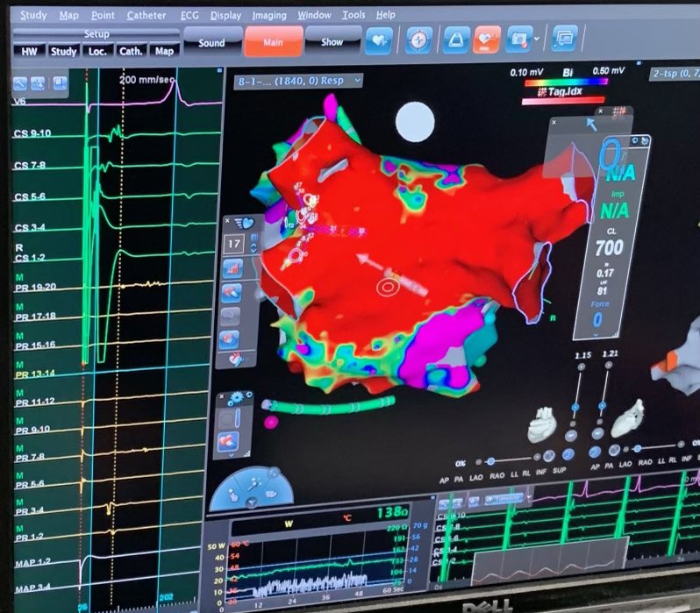Image resolution: width=700 pixels, height=613 pixels.
Task: Click the voltage color scale bar
Action: (566, 82)
